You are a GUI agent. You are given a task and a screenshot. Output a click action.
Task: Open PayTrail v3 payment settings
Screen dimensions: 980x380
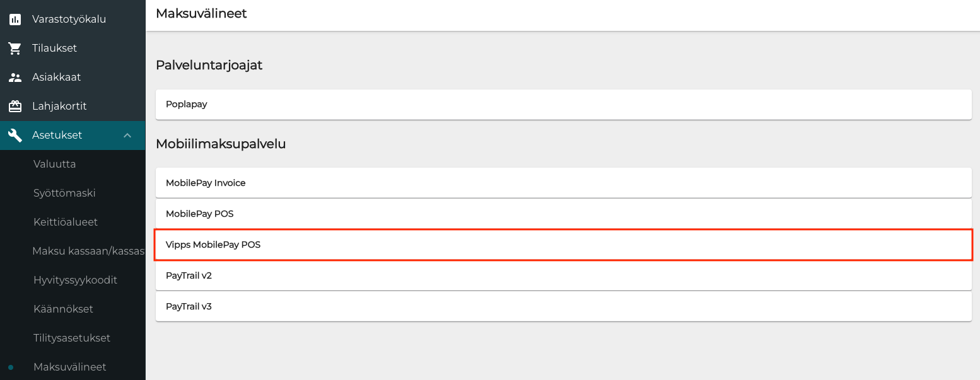563,306
